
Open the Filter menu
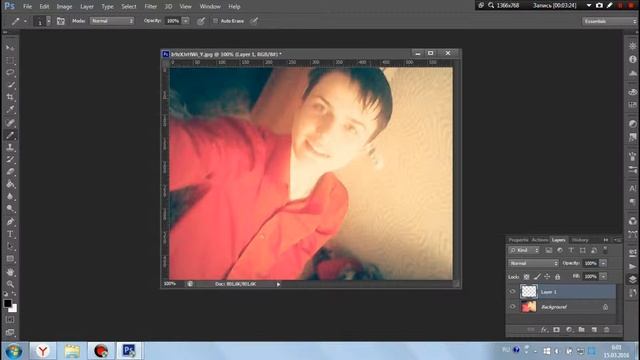coord(151,7)
